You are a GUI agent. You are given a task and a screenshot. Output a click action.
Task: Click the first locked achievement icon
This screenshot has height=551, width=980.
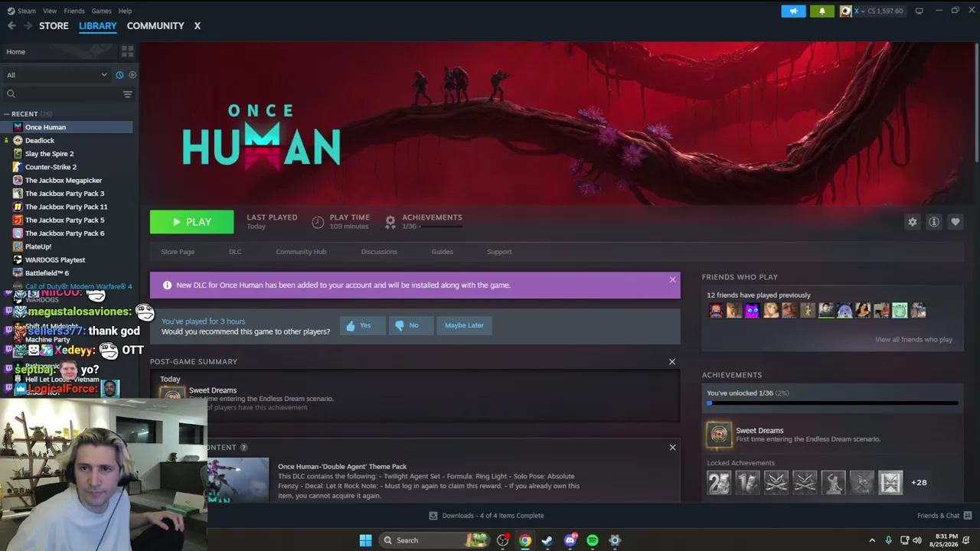point(719,483)
